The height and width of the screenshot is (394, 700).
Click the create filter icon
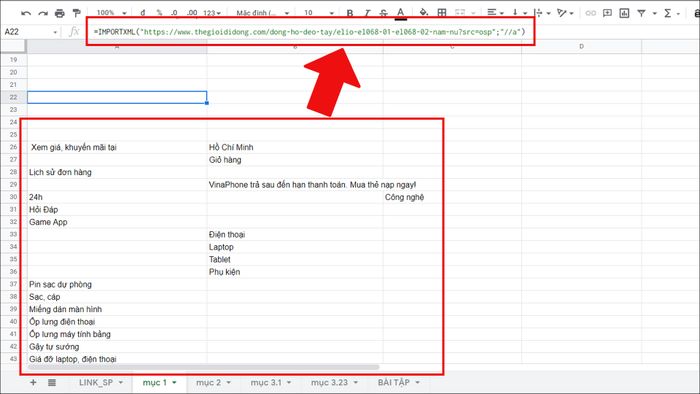(x=642, y=13)
